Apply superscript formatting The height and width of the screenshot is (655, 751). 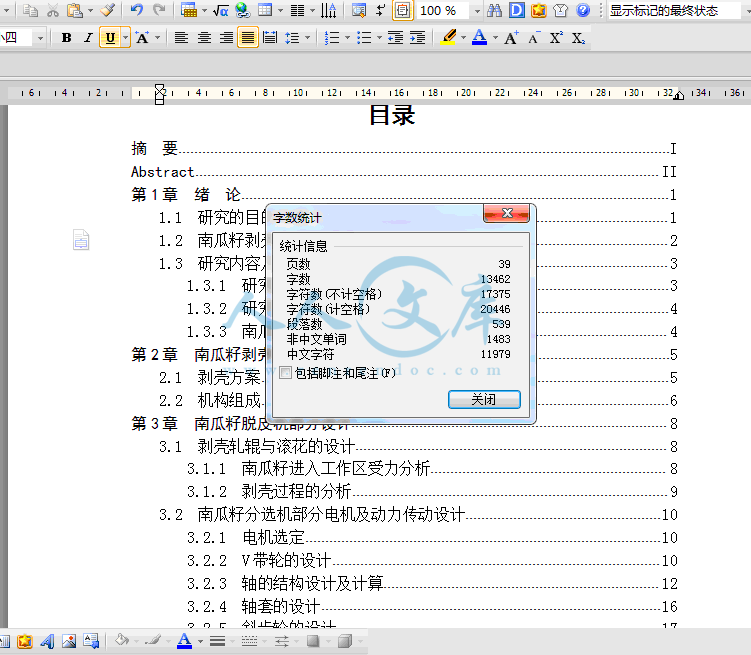[556, 37]
